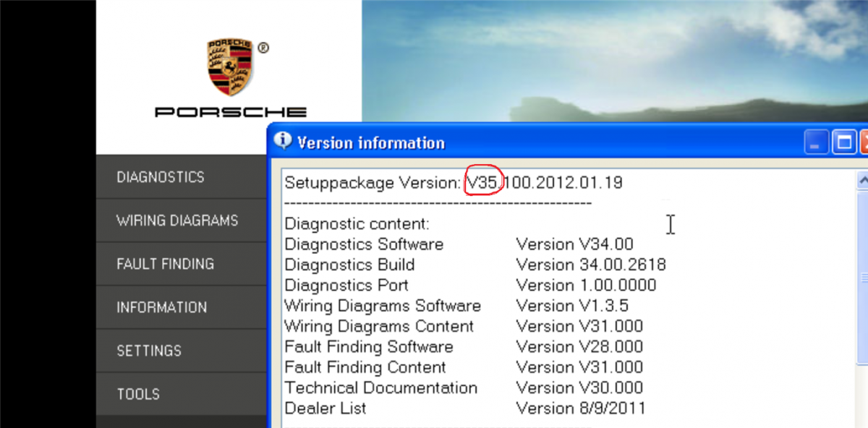Click the 'Fault Finding Software' row label
The image size is (868, 428).
coord(369,346)
